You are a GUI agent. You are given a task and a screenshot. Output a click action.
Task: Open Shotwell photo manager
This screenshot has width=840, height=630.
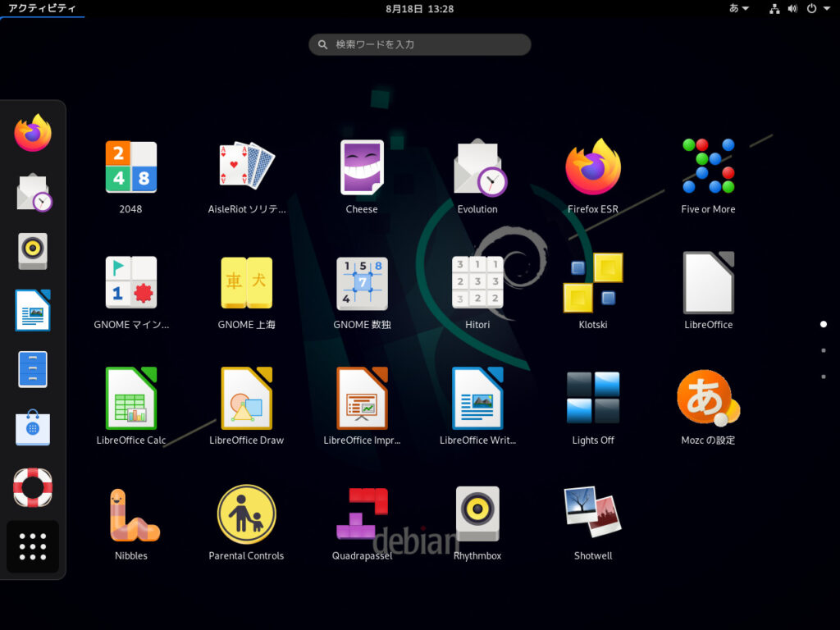point(592,514)
